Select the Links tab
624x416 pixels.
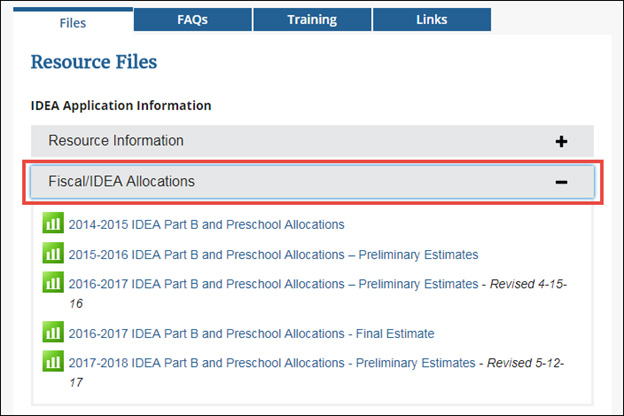tap(431, 19)
